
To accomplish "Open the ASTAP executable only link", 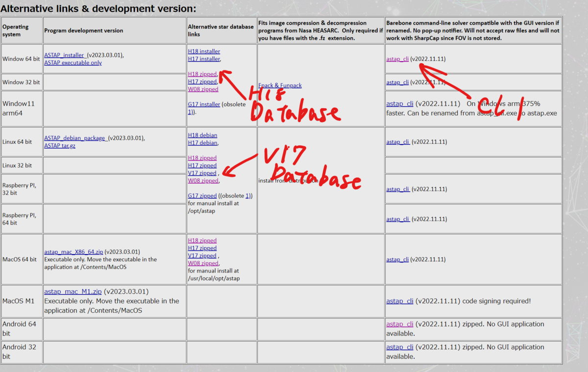I will (x=73, y=63).
